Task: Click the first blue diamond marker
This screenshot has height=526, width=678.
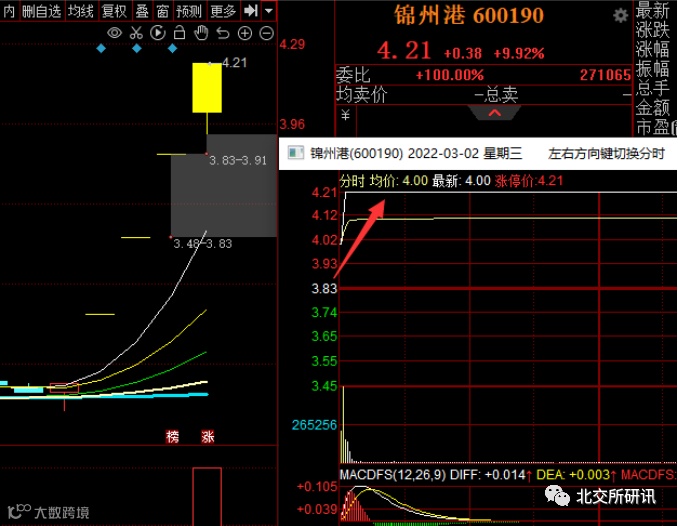Action: pos(101,48)
